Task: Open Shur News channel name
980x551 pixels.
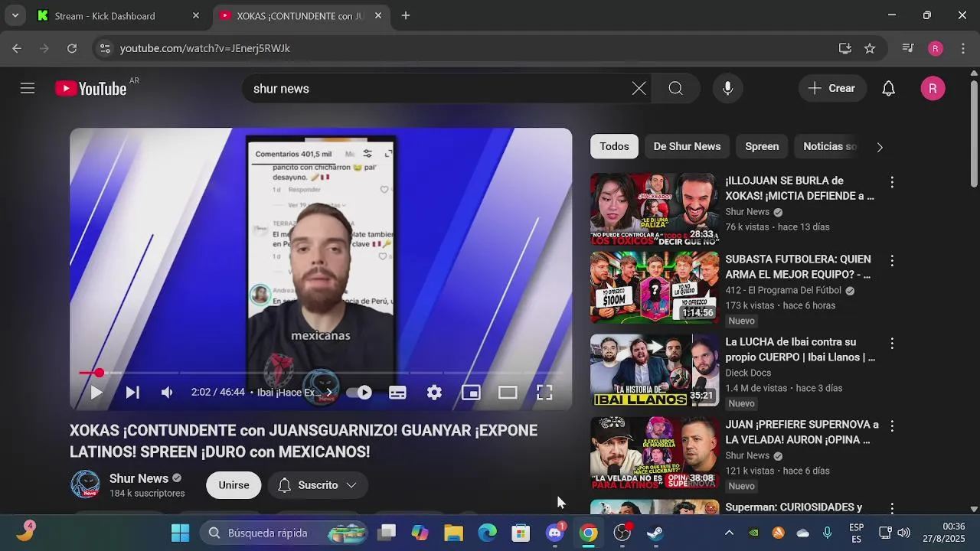Action: coord(139,478)
